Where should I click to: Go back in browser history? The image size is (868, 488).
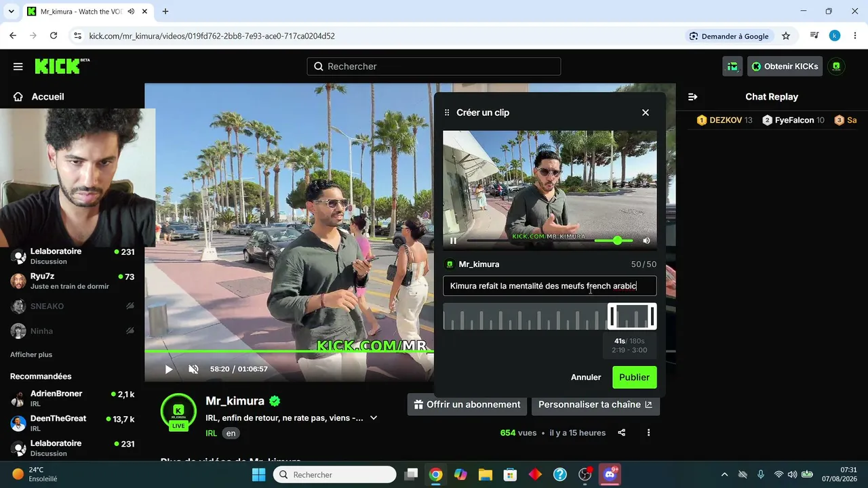point(13,36)
